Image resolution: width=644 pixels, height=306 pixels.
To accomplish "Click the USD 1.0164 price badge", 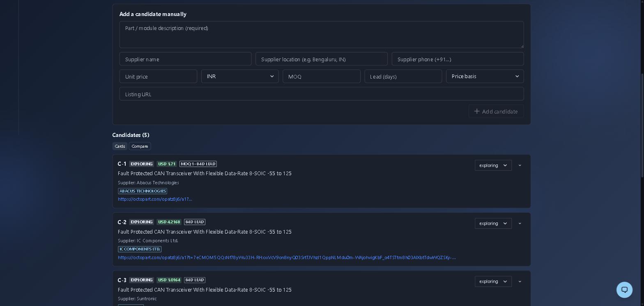I will point(169,280).
